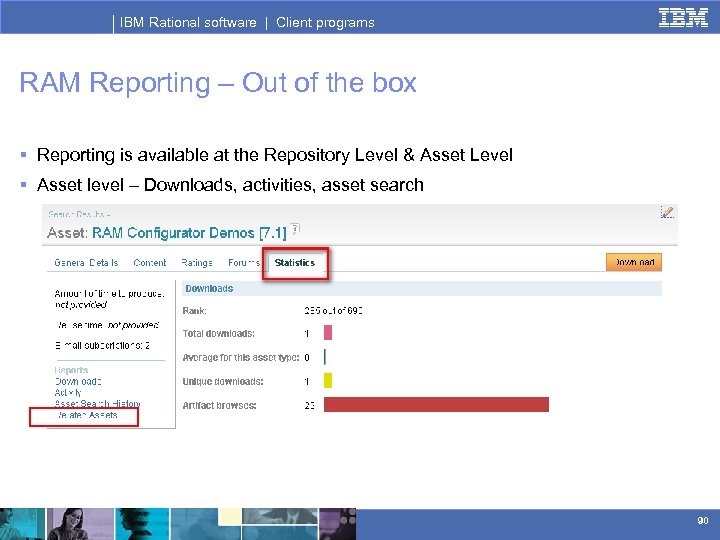
Task: Click the Client programs header text
Action: [x=325, y=22]
